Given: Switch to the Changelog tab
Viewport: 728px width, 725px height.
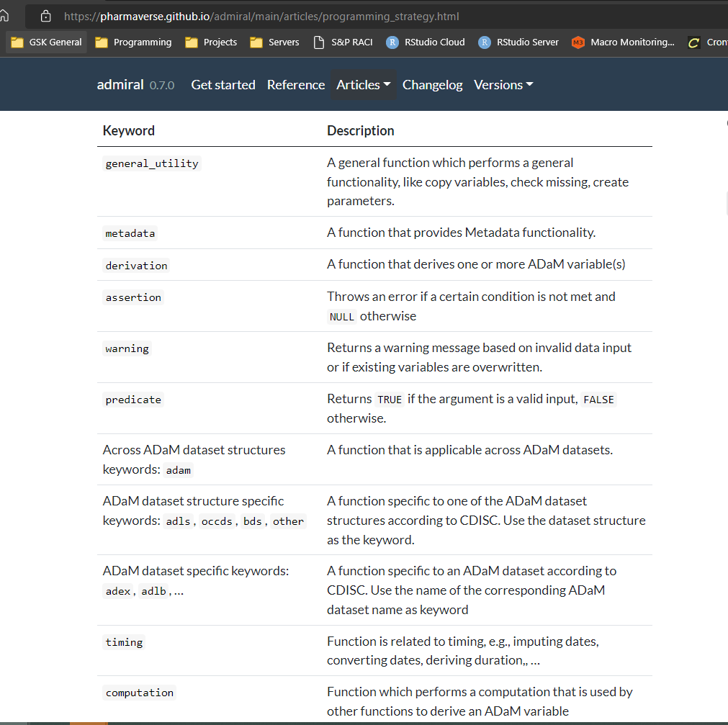Looking at the screenshot, I should point(432,84).
